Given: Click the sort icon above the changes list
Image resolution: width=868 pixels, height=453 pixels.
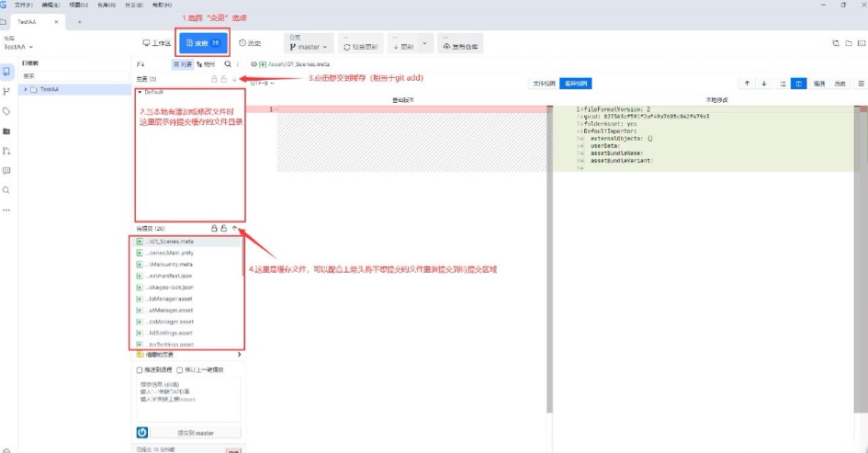Looking at the screenshot, I should 141,64.
